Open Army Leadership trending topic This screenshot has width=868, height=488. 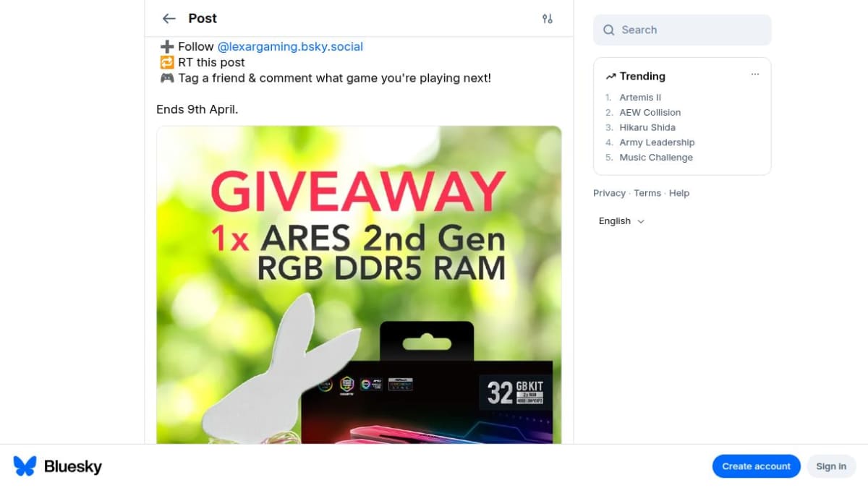(x=657, y=143)
